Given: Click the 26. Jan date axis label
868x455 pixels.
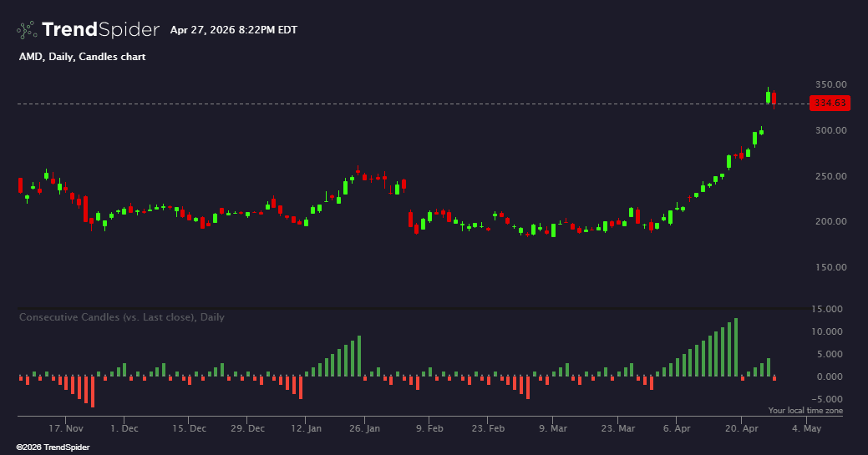Looking at the screenshot, I should [x=365, y=428].
